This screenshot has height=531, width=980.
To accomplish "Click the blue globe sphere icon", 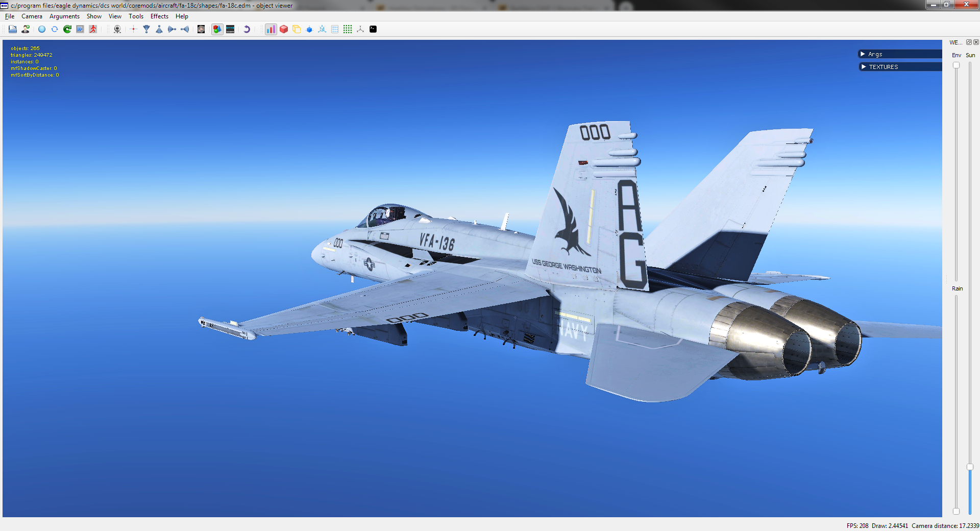I will [42, 29].
